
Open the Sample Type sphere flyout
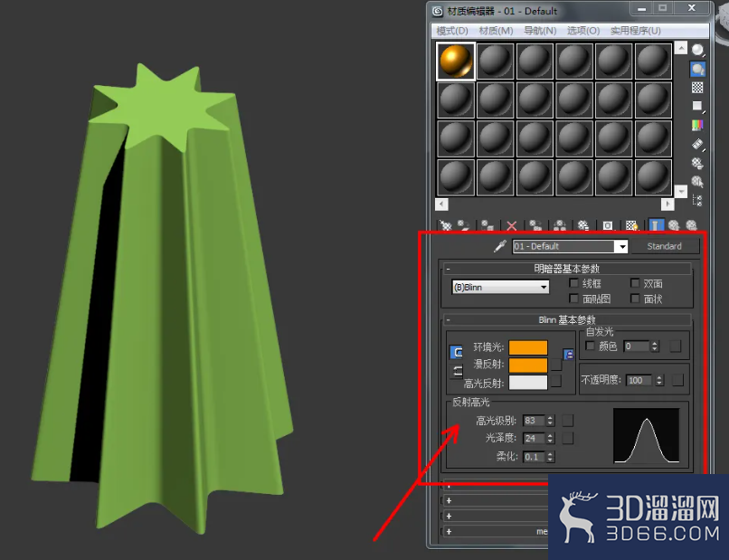point(697,50)
